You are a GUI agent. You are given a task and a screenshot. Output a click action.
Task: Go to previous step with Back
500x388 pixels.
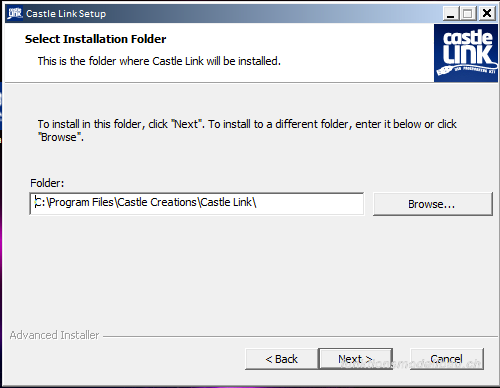pyautogui.click(x=282, y=359)
